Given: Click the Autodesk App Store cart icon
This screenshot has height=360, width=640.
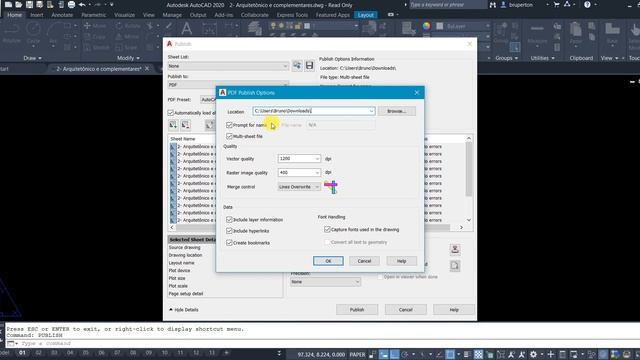Looking at the screenshot, I should pyautogui.click(x=557, y=5).
